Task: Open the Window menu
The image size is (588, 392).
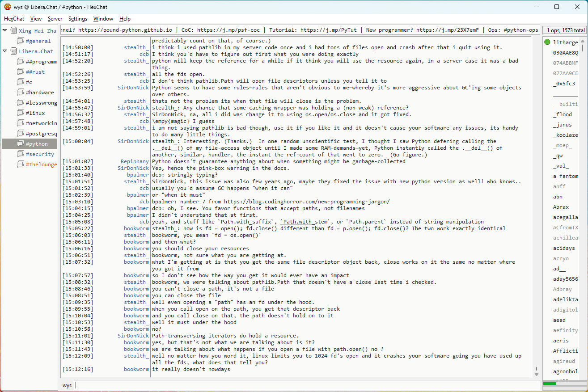Action: click(103, 19)
